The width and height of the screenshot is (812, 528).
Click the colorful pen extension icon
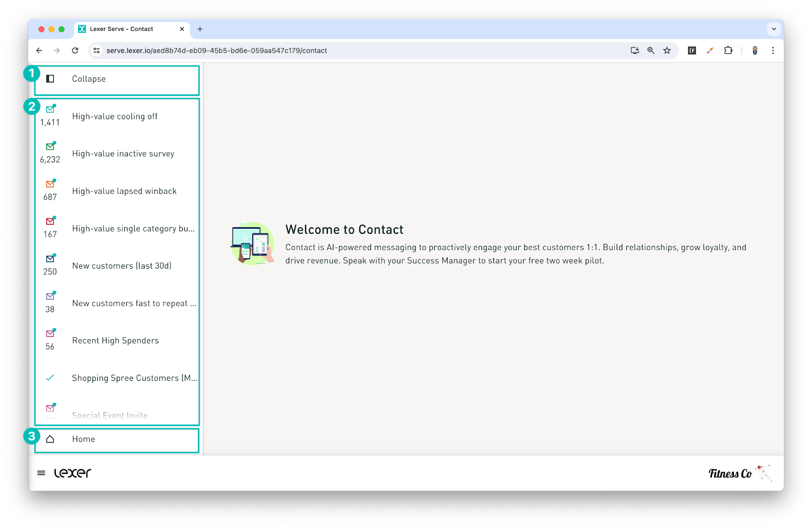[x=710, y=50]
